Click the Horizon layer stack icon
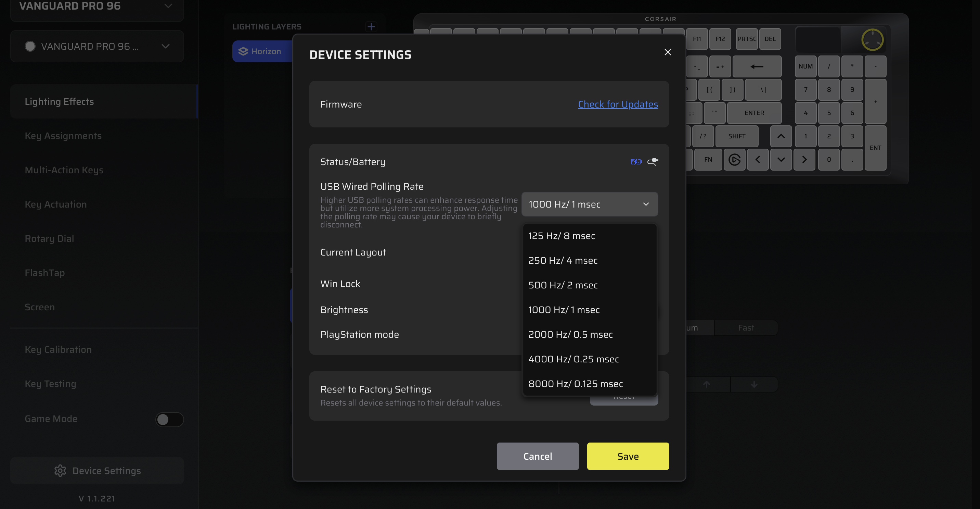980x509 pixels. point(243,51)
